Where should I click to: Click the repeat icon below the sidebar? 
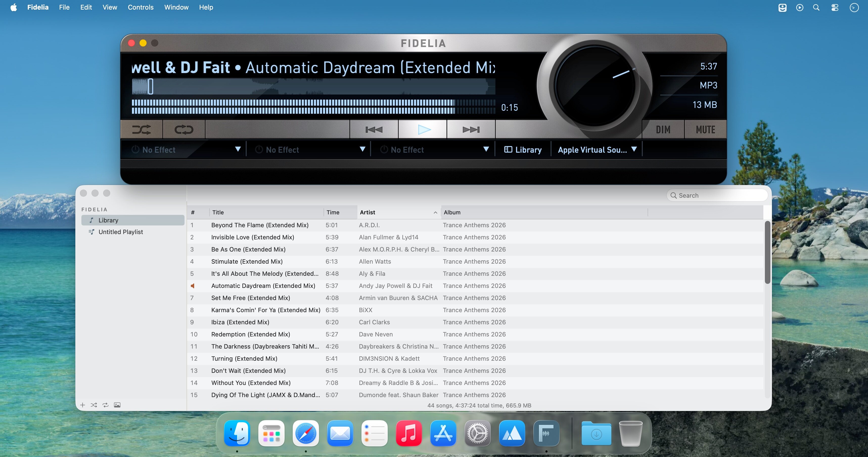tap(105, 405)
